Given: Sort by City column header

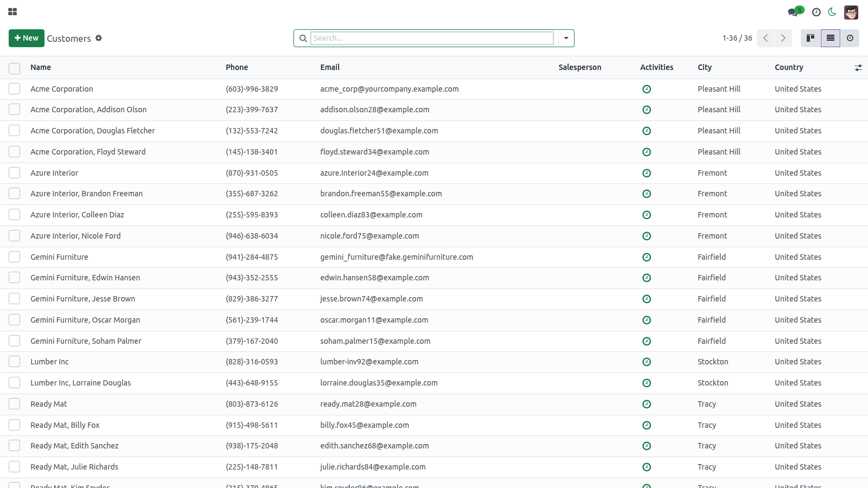Looking at the screenshot, I should pyautogui.click(x=705, y=67).
